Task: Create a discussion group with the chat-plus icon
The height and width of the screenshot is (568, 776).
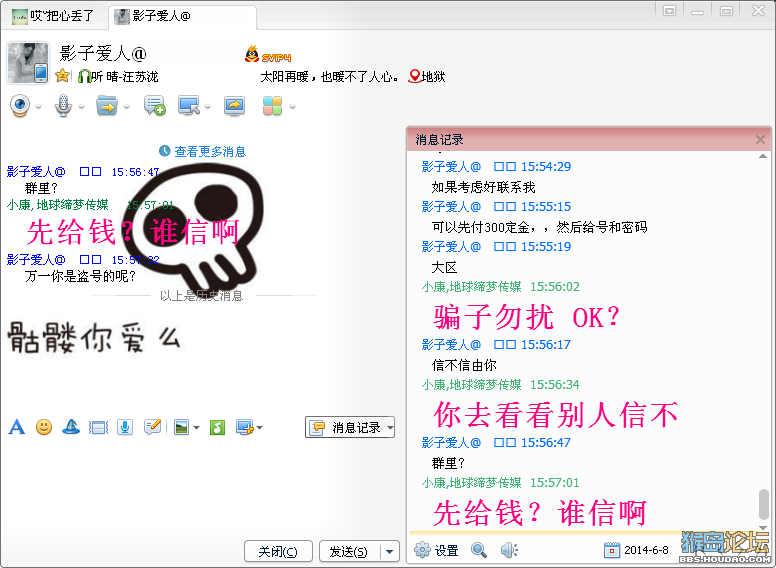Action: pos(154,105)
